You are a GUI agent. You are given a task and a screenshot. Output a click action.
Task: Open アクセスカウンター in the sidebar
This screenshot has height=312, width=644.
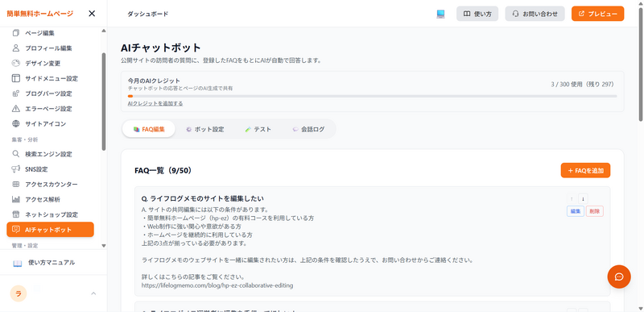(x=50, y=184)
